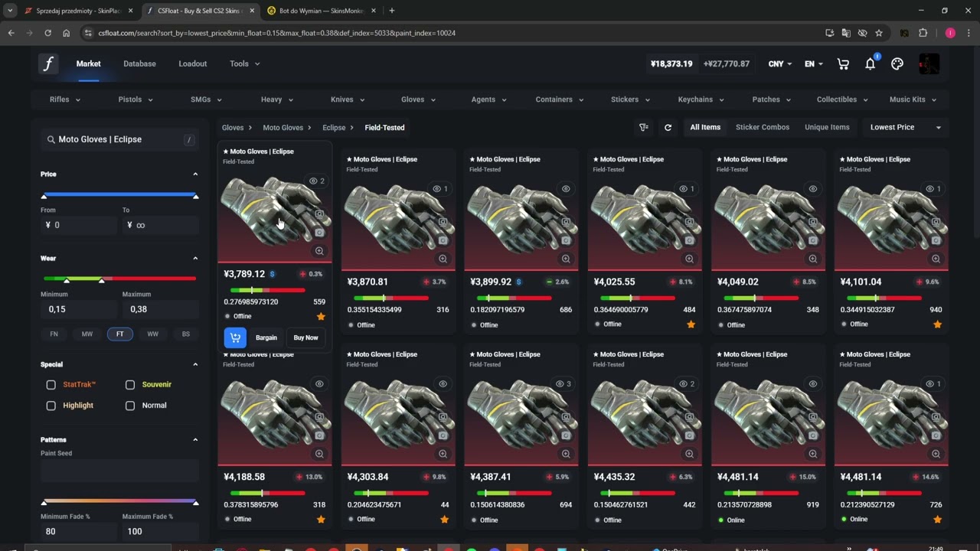Image resolution: width=980 pixels, height=551 pixels.
Task: Click the ¥18,373.19 account balance
Action: (x=671, y=64)
